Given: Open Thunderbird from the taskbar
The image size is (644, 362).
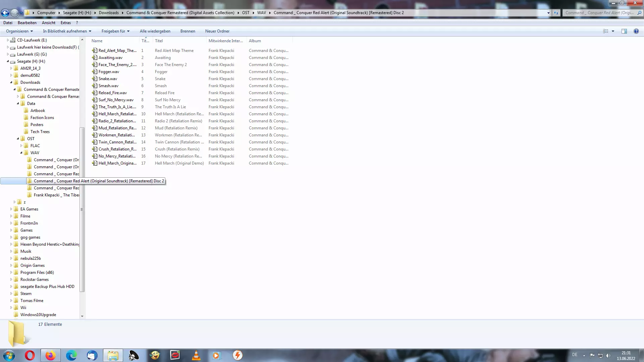Looking at the screenshot, I should point(92,355).
